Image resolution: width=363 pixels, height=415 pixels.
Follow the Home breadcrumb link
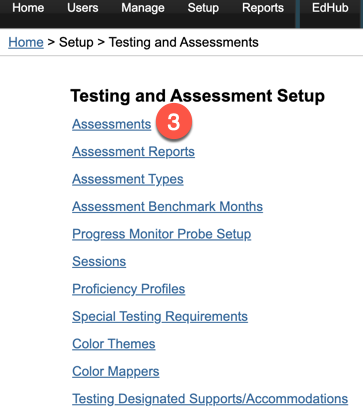(26, 42)
